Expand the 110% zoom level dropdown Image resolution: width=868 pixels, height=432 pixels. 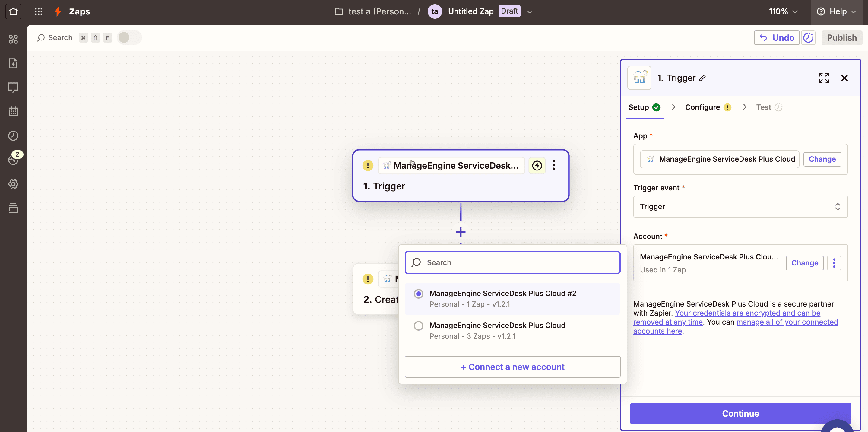[783, 11]
